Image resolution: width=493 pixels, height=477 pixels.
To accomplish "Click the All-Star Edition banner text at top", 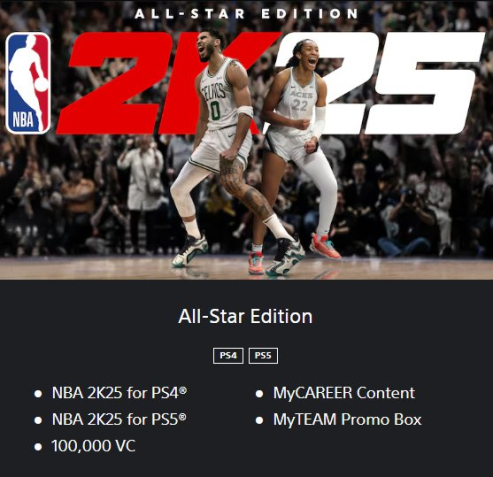I will (247, 14).
